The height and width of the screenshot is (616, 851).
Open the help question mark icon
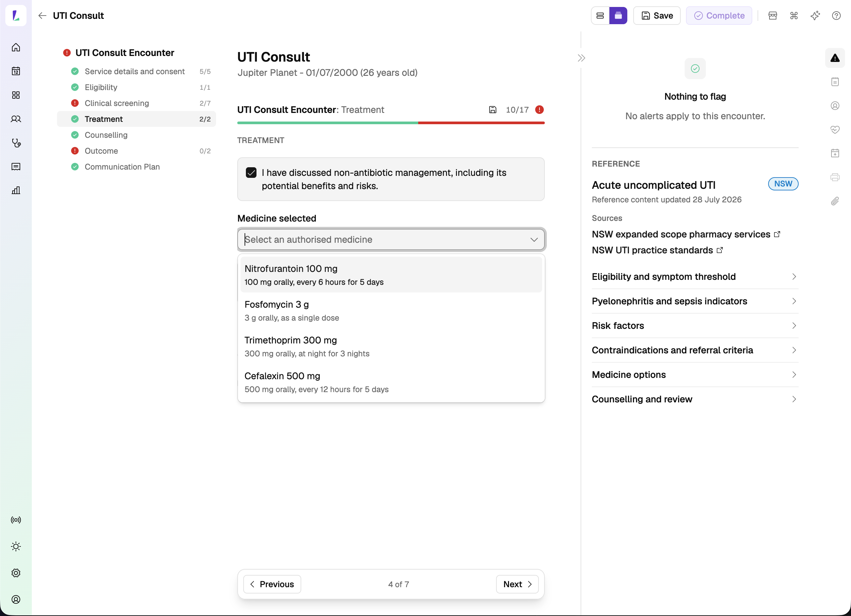click(x=836, y=16)
